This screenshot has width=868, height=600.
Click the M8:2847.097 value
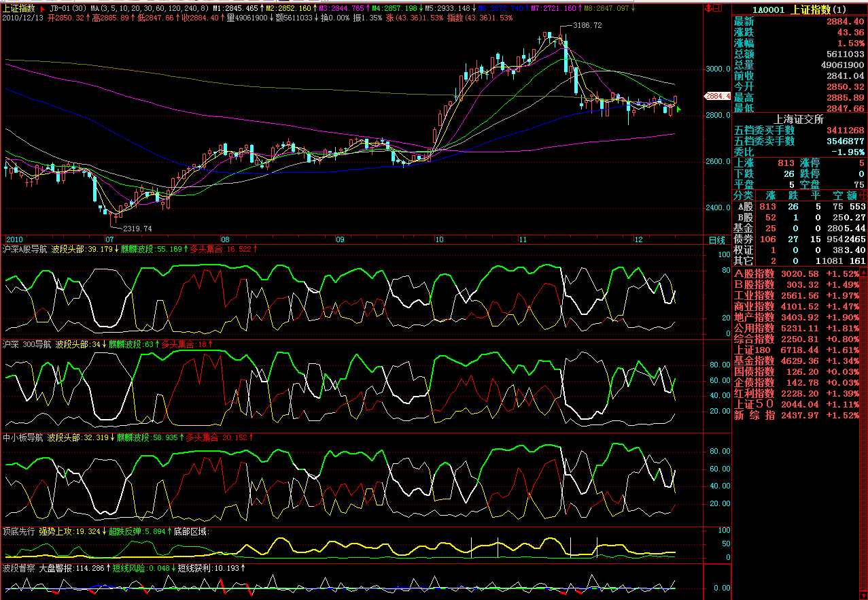click(606, 8)
